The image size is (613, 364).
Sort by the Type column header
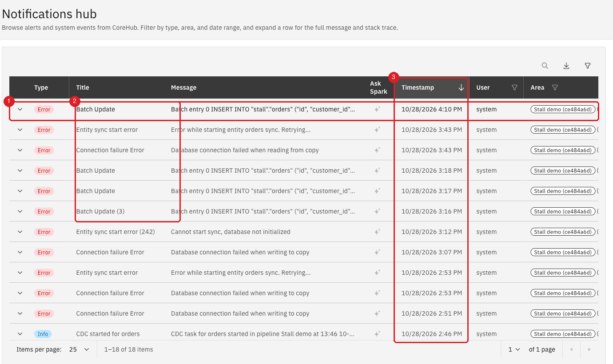41,87
